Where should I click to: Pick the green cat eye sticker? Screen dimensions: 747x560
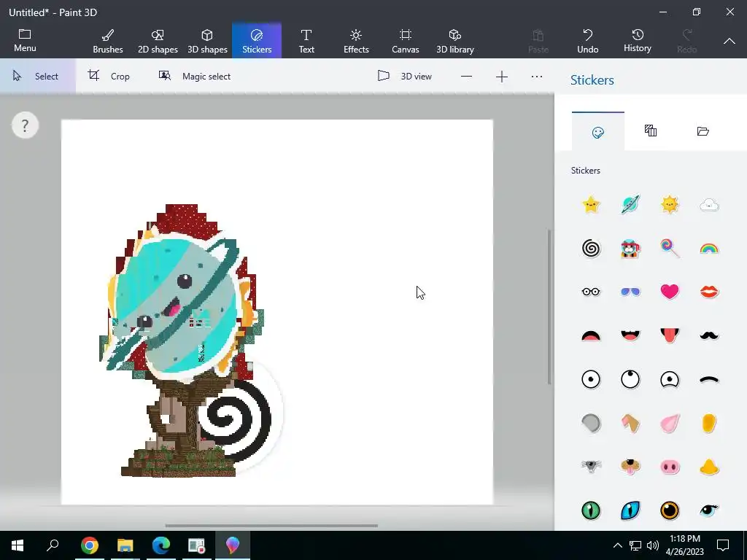[x=591, y=510]
